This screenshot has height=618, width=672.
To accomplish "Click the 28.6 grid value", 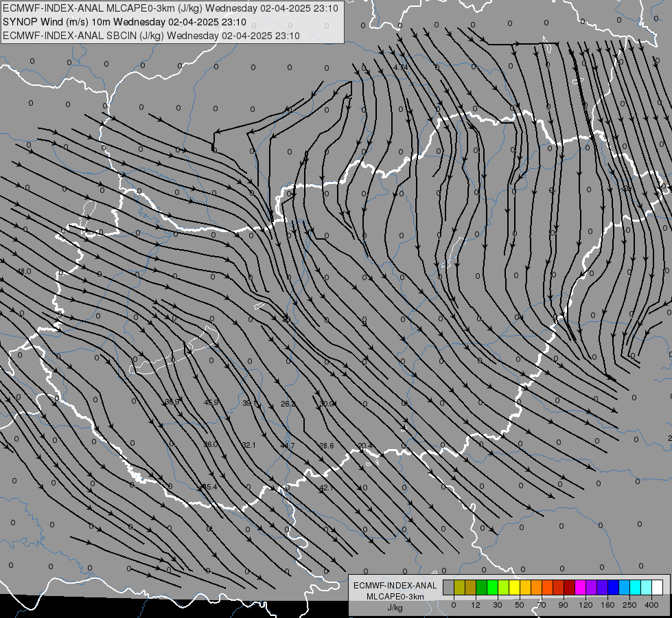I will pos(327,446).
